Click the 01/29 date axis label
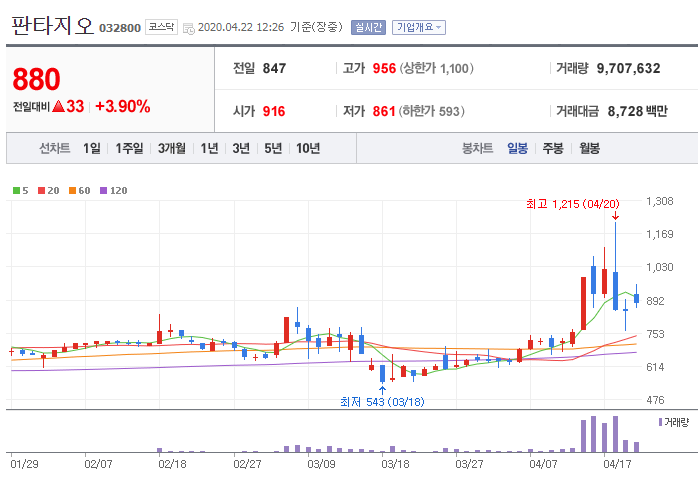 click(24, 464)
